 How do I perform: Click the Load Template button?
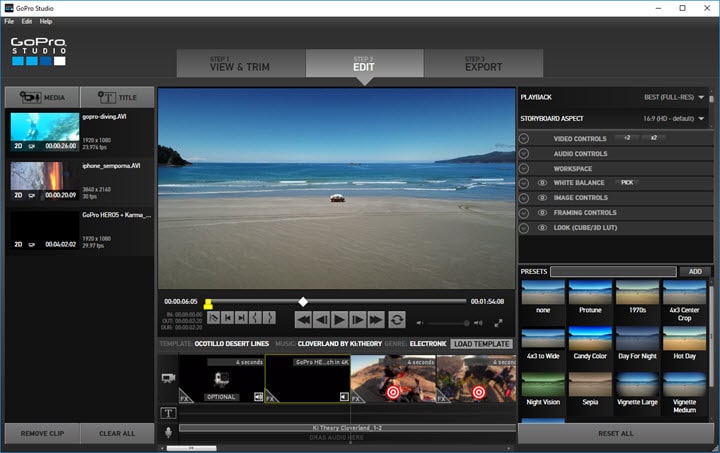(481, 344)
